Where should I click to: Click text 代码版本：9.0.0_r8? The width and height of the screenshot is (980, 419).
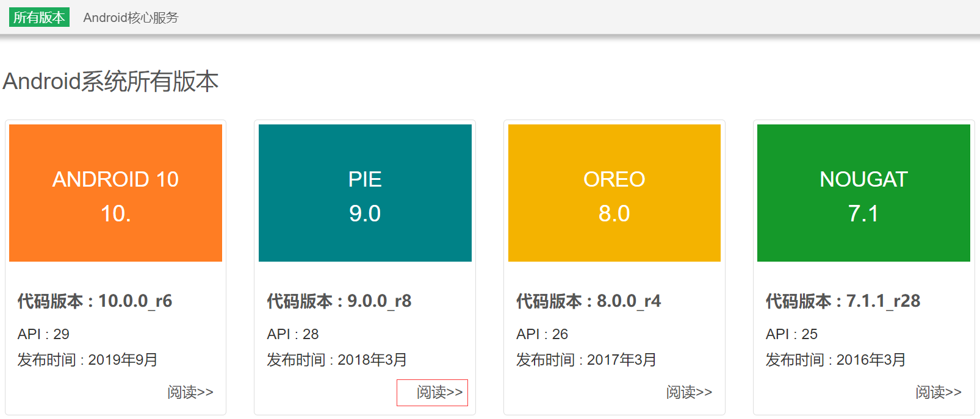pos(339,301)
